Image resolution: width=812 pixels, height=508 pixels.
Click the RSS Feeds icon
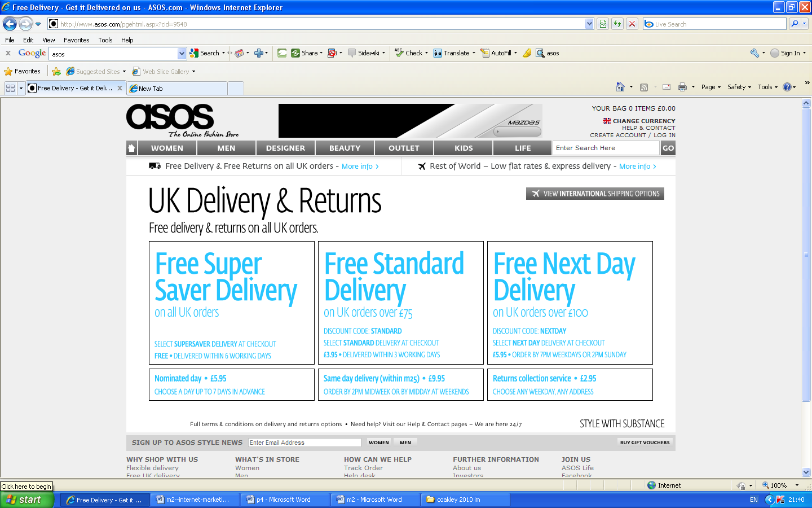tap(644, 87)
